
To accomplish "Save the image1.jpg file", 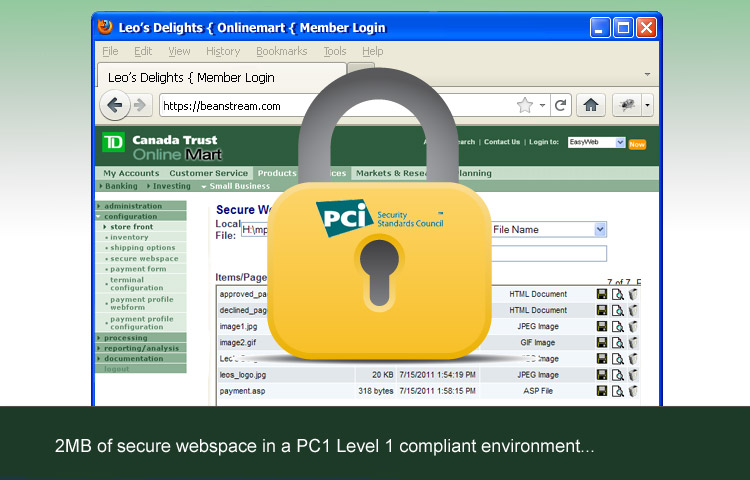I will click(x=602, y=326).
